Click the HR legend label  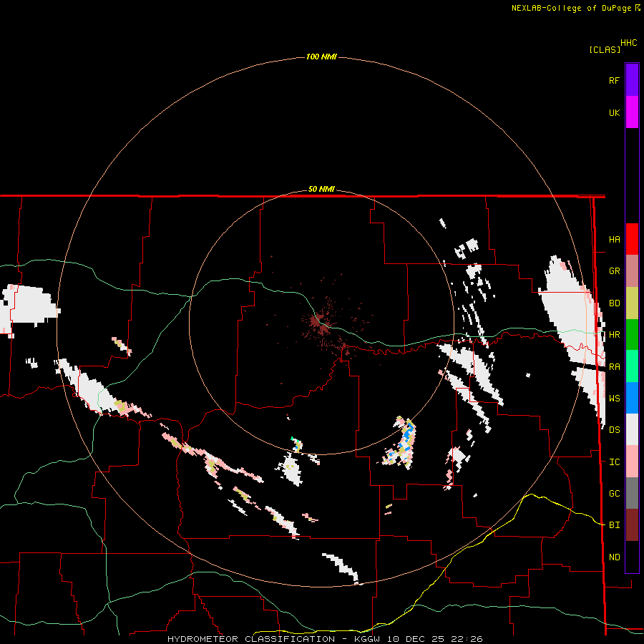pyautogui.click(x=614, y=335)
